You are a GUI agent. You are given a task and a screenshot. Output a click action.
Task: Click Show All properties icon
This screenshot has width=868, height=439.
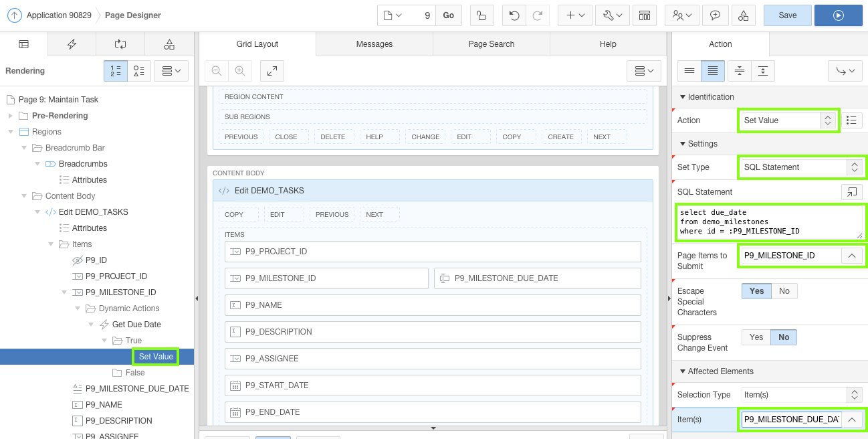712,71
